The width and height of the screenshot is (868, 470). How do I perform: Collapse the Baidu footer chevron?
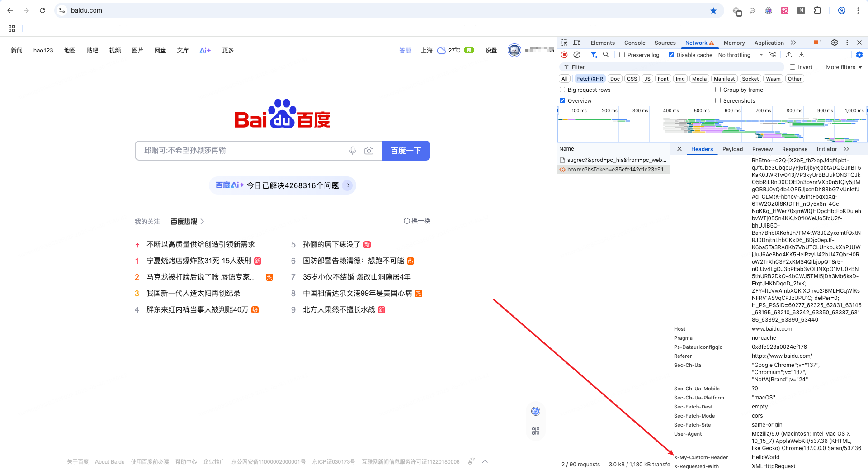pyautogui.click(x=485, y=461)
